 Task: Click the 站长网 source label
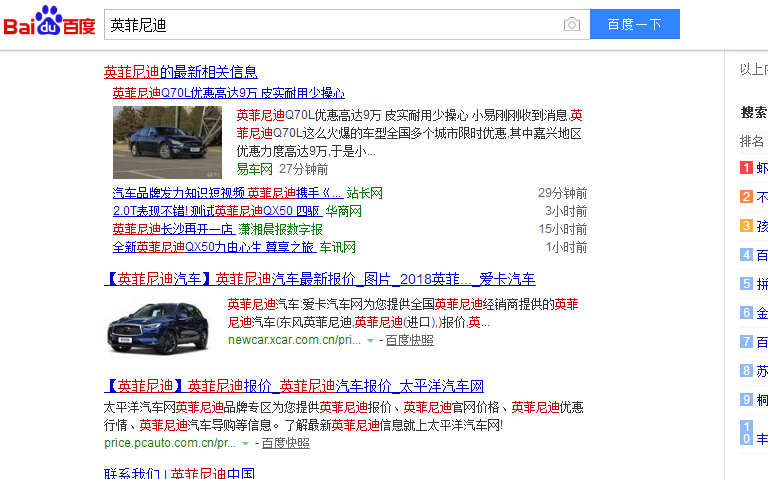[x=364, y=193]
